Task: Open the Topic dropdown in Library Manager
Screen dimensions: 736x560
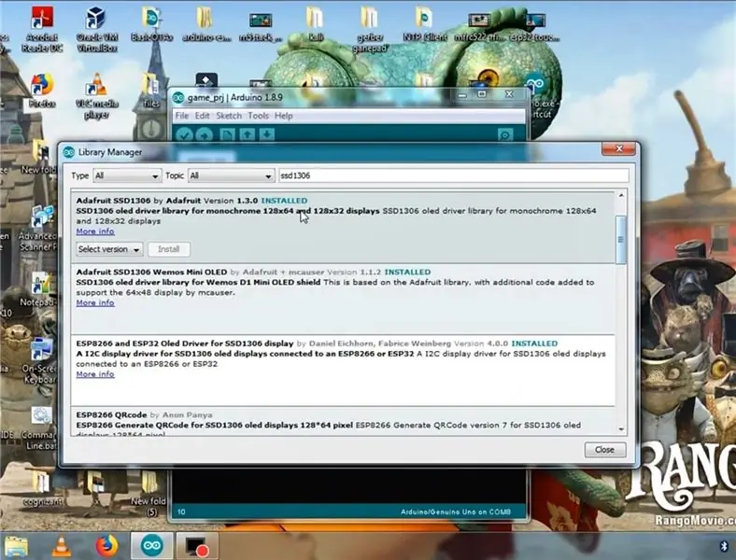Action: 231,175
